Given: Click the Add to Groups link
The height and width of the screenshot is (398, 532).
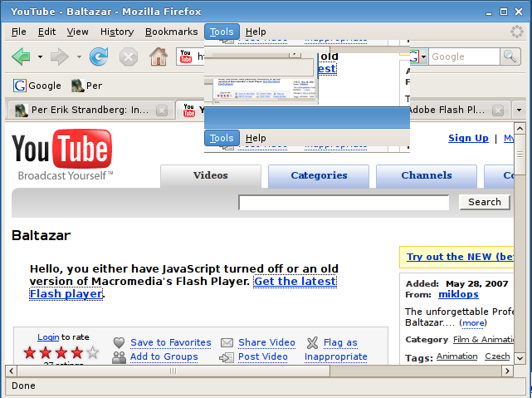Looking at the screenshot, I should coord(164,357).
